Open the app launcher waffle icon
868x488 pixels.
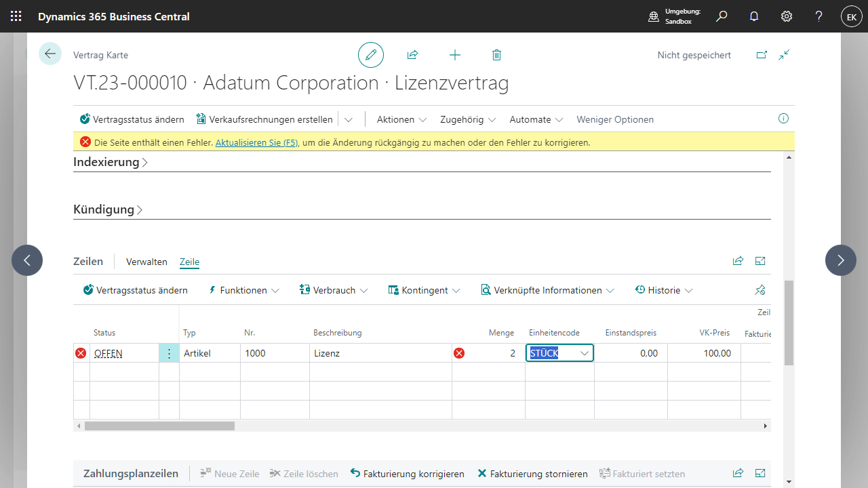(16, 16)
